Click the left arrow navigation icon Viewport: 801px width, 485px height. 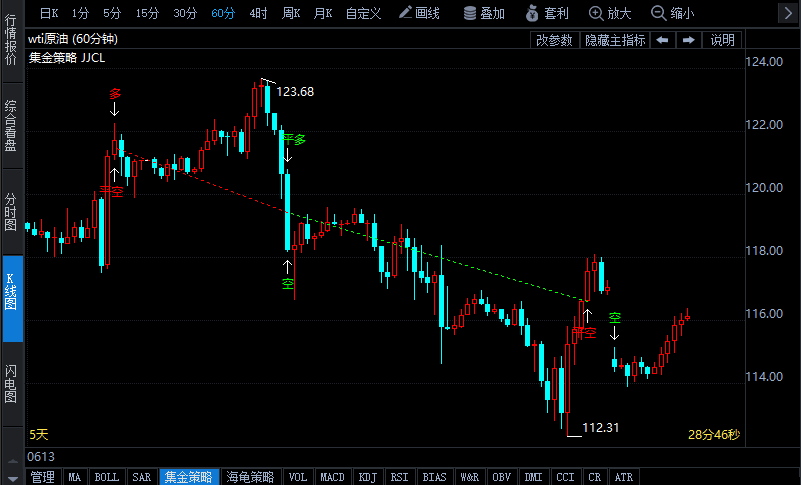point(663,40)
